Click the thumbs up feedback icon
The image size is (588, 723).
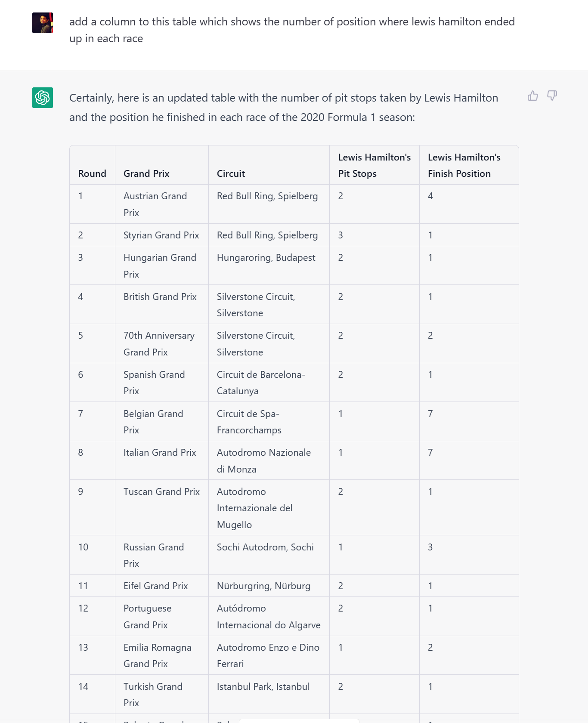click(533, 96)
